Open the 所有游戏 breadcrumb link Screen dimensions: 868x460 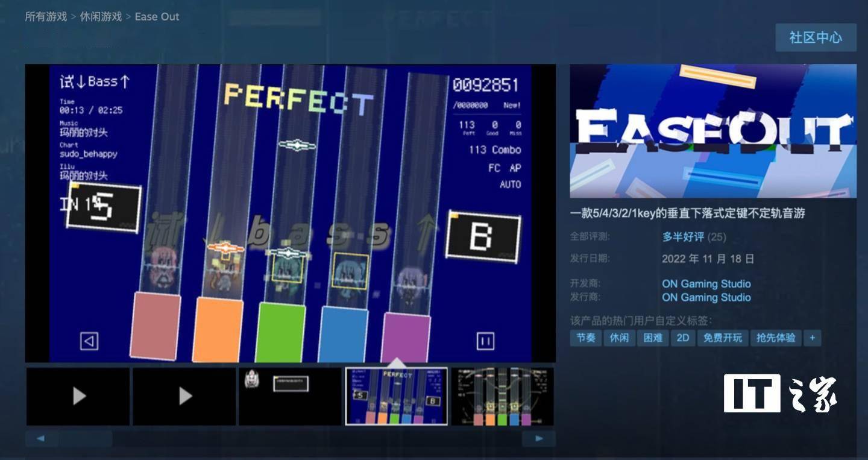click(x=46, y=17)
